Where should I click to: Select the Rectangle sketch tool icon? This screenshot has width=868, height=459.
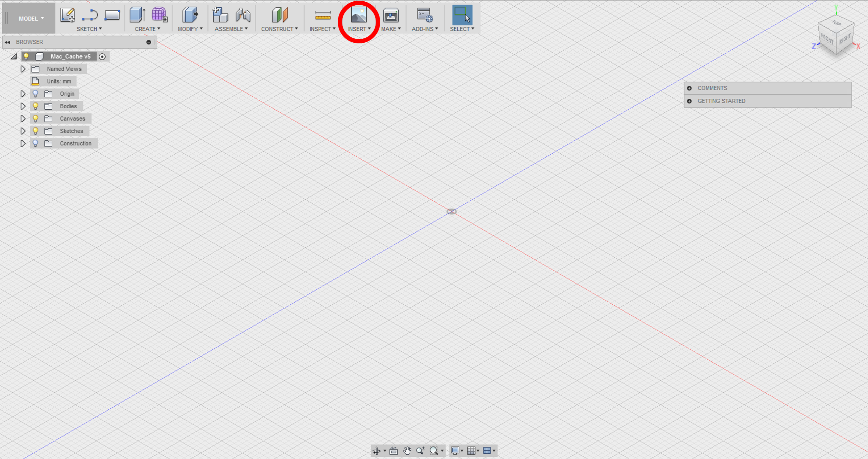(112, 15)
